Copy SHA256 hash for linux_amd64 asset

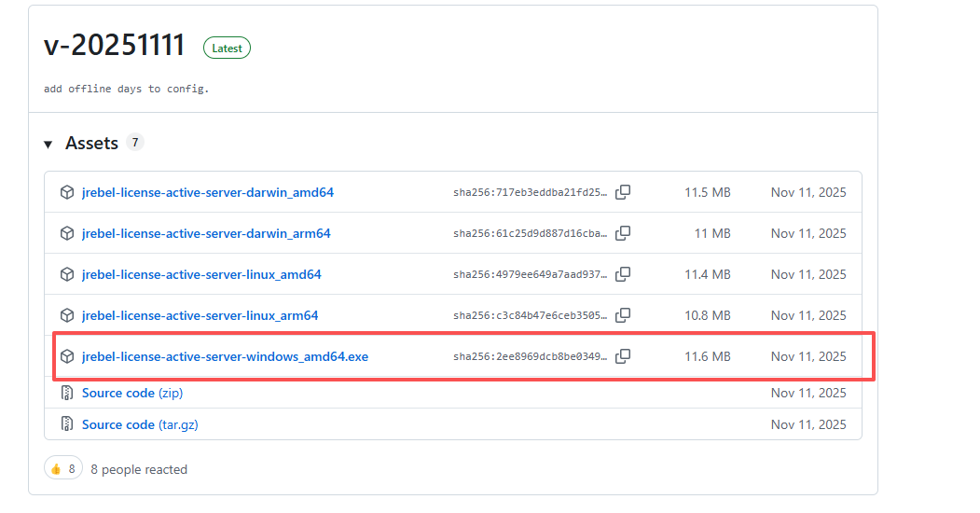coord(623,273)
